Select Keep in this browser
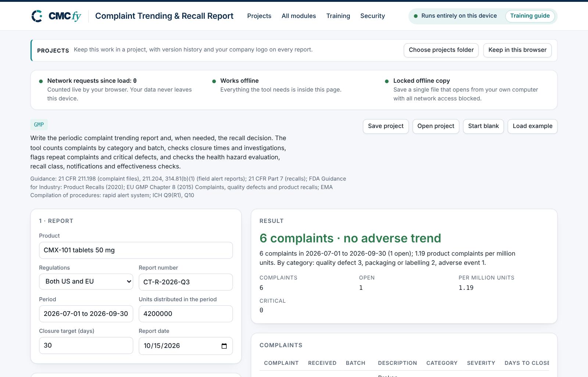The width and height of the screenshot is (588, 377). point(517,50)
